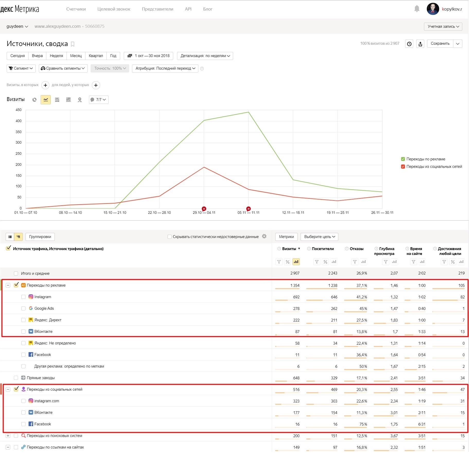Click the user avatar picture
This screenshot has width=469, height=476.
pyautogui.click(x=433, y=9)
